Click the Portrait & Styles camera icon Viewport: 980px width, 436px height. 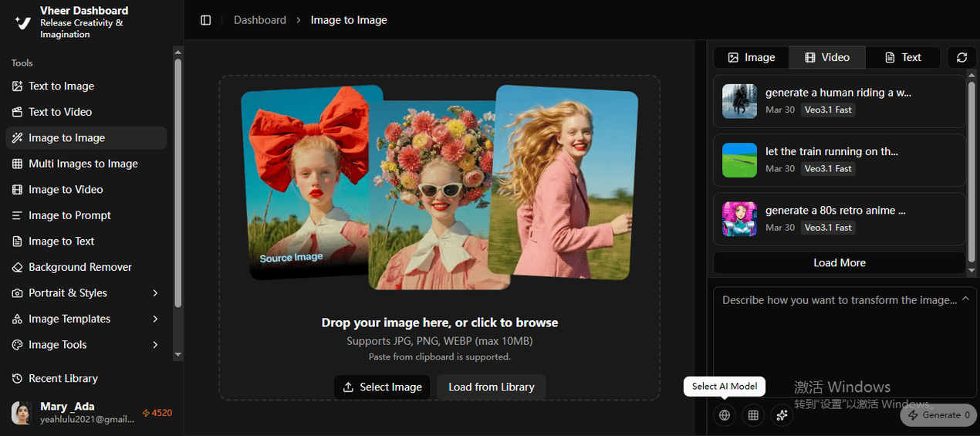(x=17, y=293)
